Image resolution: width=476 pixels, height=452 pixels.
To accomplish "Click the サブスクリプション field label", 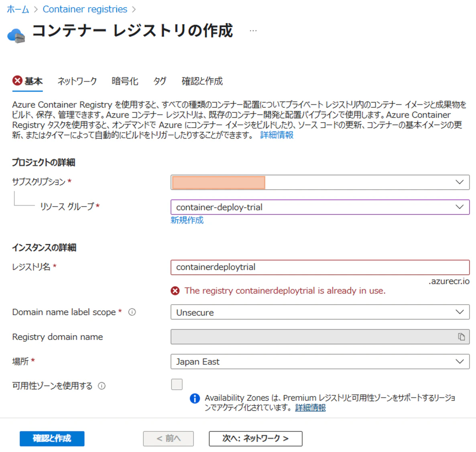I will pyautogui.click(x=39, y=182).
